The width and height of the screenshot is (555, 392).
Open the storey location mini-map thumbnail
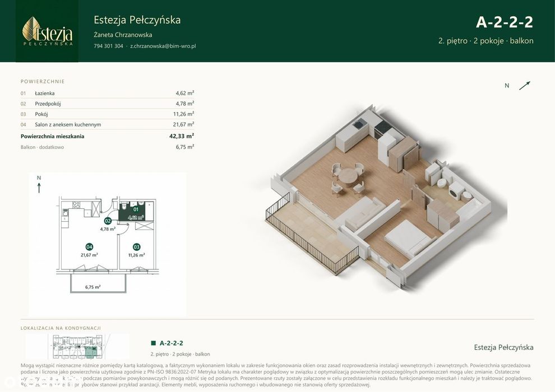(77, 347)
